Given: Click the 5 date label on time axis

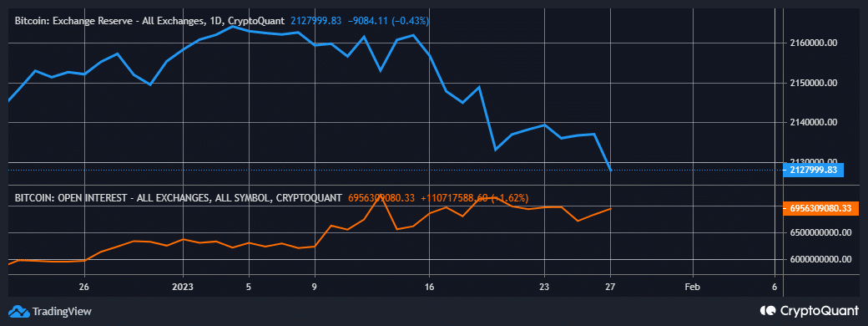Looking at the screenshot, I should coord(249,287).
